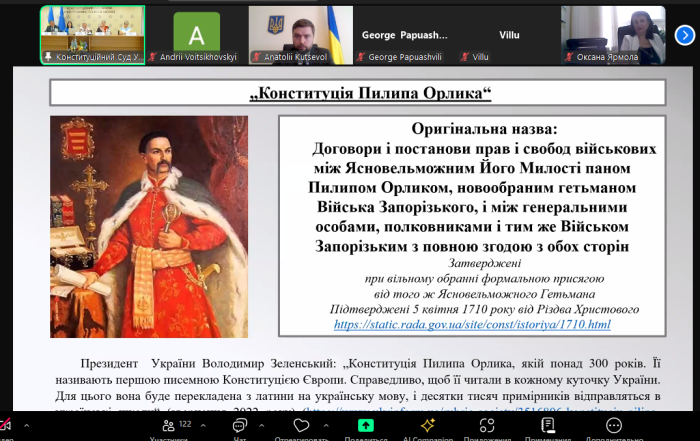Image resolution: width=700 pixels, height=441 pixels.
Task: Select Anatolii Kutsevol's video thumbnail
Action: pyautogui.click(x=300, y=35)
